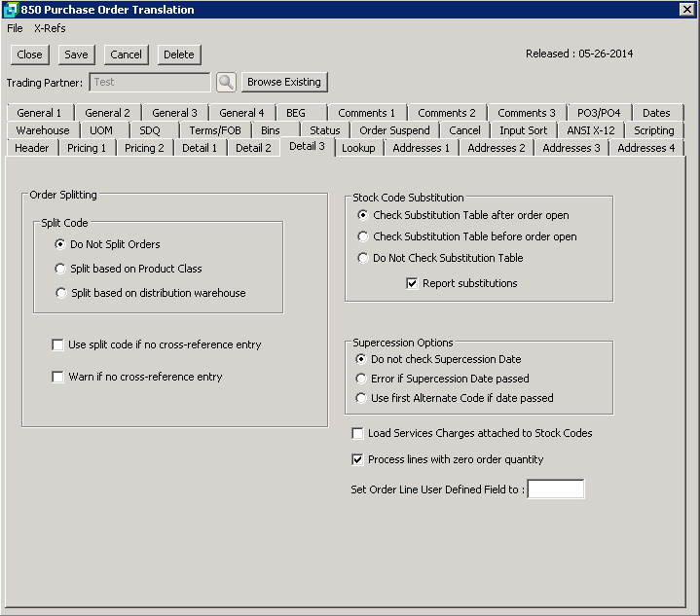Open the Order Suspend tab

click(394, 130)
